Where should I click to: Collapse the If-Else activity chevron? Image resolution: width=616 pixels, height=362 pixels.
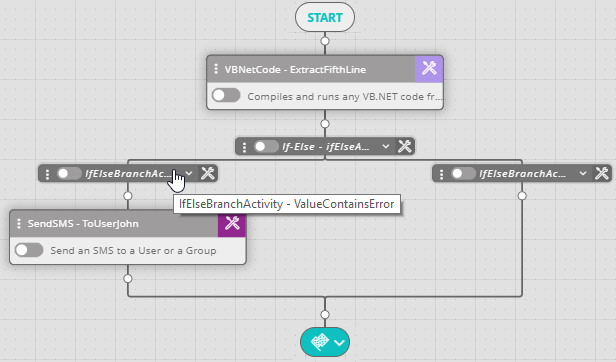tap(386, 147)
